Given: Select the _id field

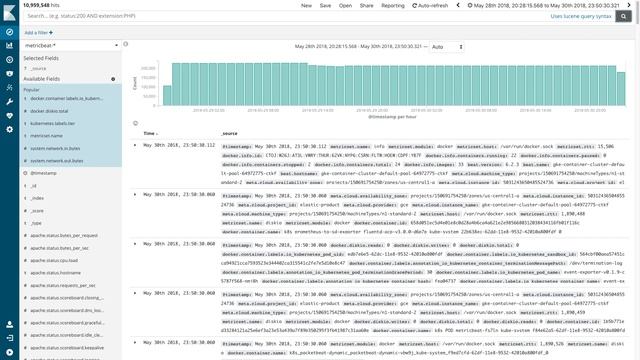Looking at the screenshot, I should (33, 186).
